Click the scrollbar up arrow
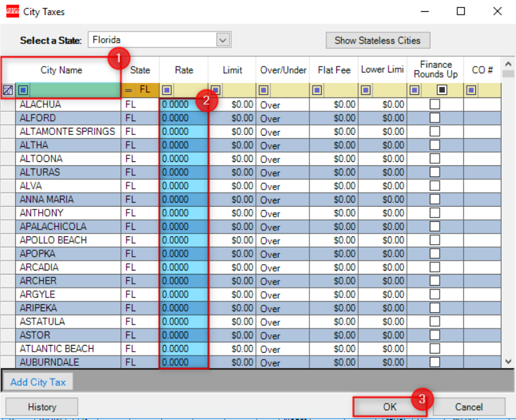This screenshot has width=516, height=420. click(x=508, y=64)
